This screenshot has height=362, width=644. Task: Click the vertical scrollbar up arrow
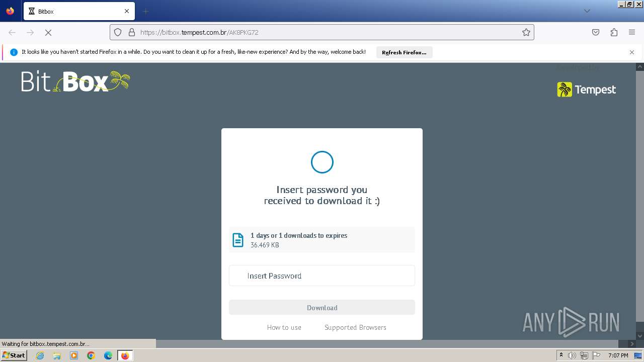click(x=640, y=66)
